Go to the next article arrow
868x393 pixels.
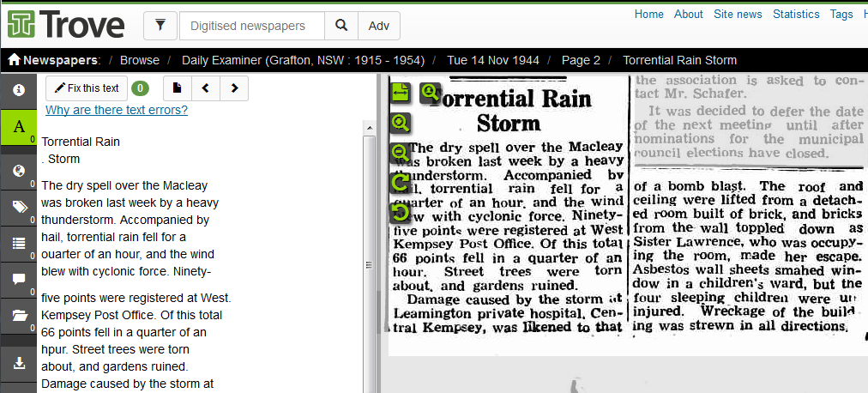point(234,88)
